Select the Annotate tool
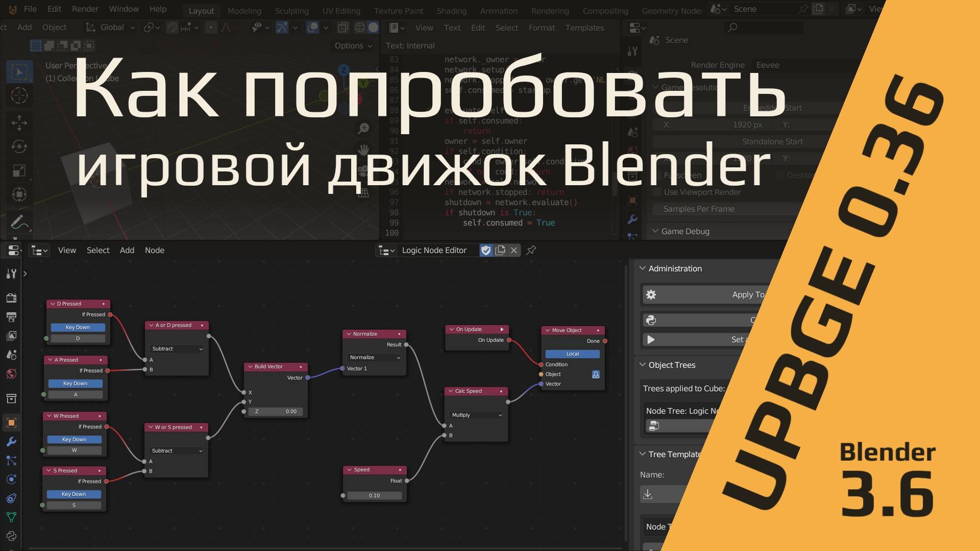The image size is (980, 551). pos(19,223)
